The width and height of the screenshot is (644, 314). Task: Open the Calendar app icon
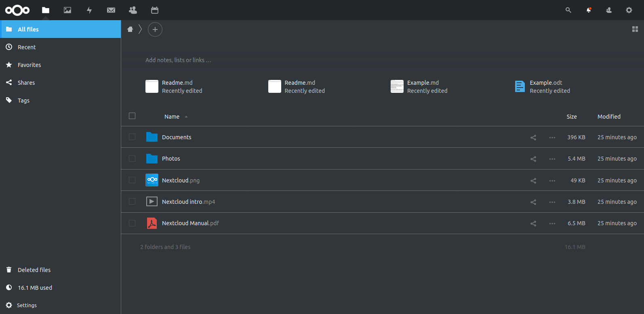tap(155, 10)
